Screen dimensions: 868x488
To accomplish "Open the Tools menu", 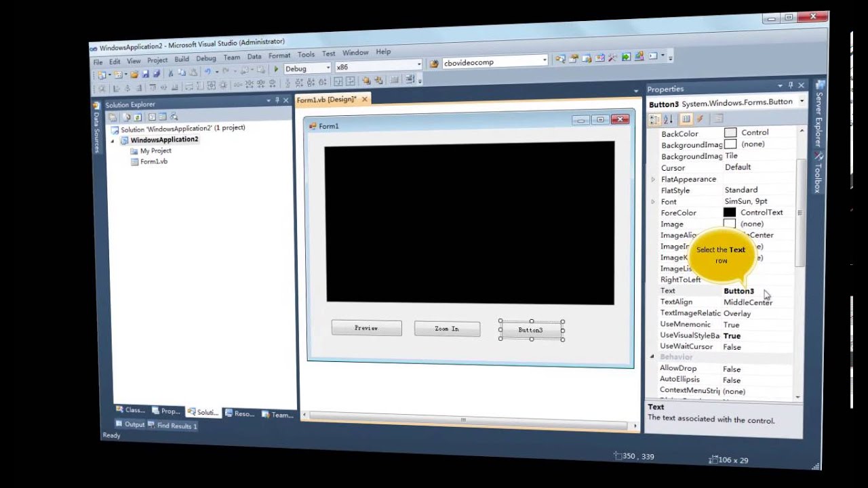I will coord(306,54).
